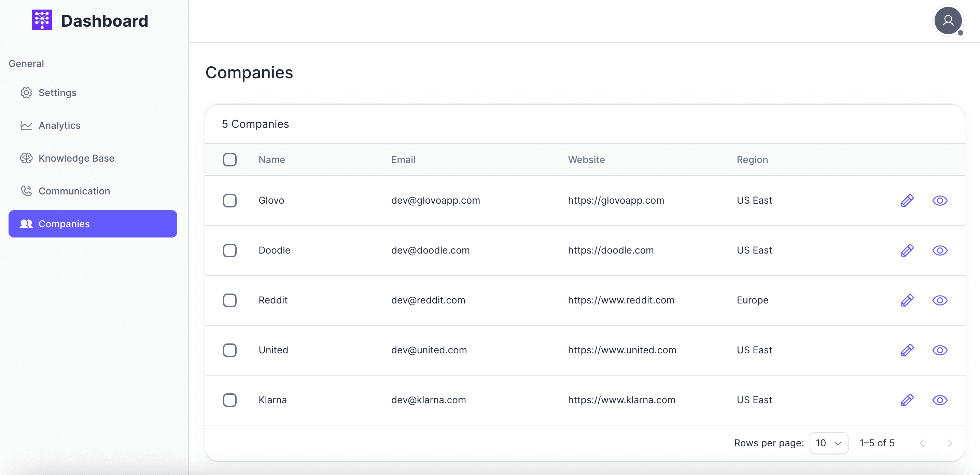Click the Reddit company name
The image size is (980, 475).
[x=273, y=300]
